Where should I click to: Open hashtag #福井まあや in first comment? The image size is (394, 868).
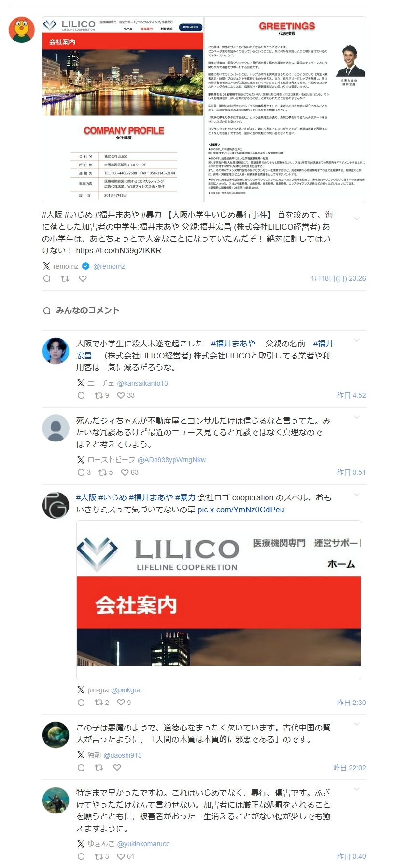233,344
